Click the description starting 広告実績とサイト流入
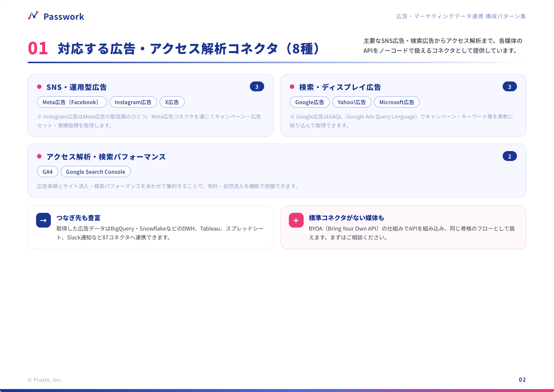The image size is (554, 392). point(168,186)
